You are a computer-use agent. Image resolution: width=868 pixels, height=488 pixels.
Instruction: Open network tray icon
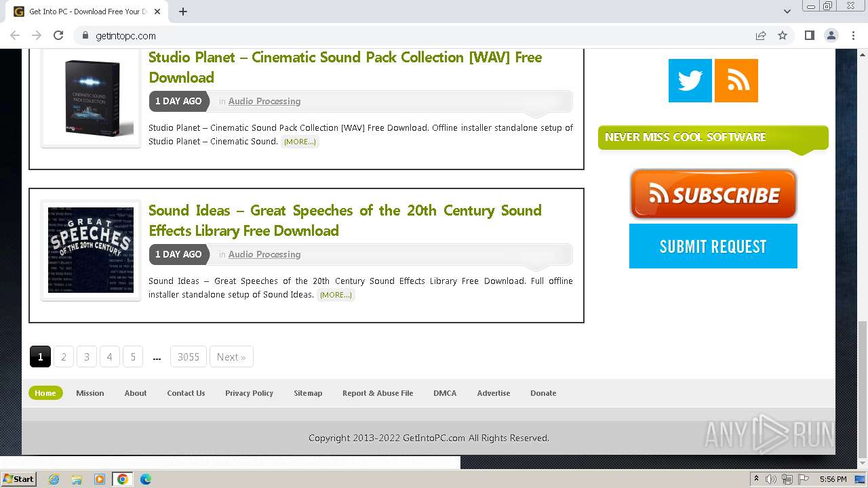(x=787, y=479)
